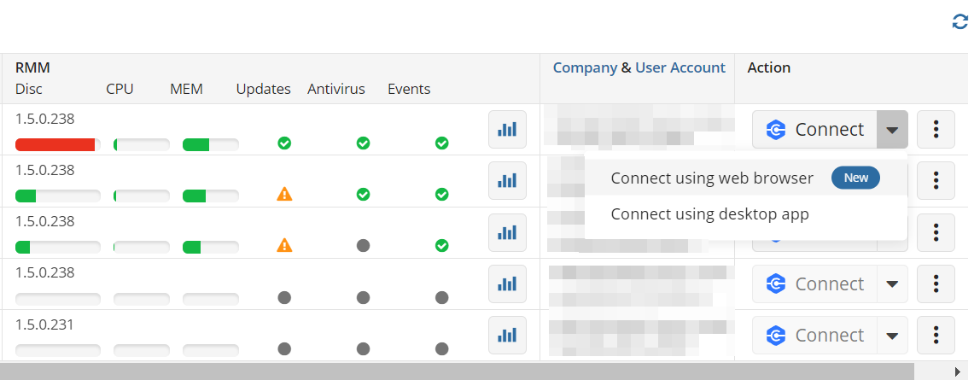Screen dimensions: 980x380
Task: Open RMM chart for the 1.5.0.231 row
Action: click(x=507, y=335)
